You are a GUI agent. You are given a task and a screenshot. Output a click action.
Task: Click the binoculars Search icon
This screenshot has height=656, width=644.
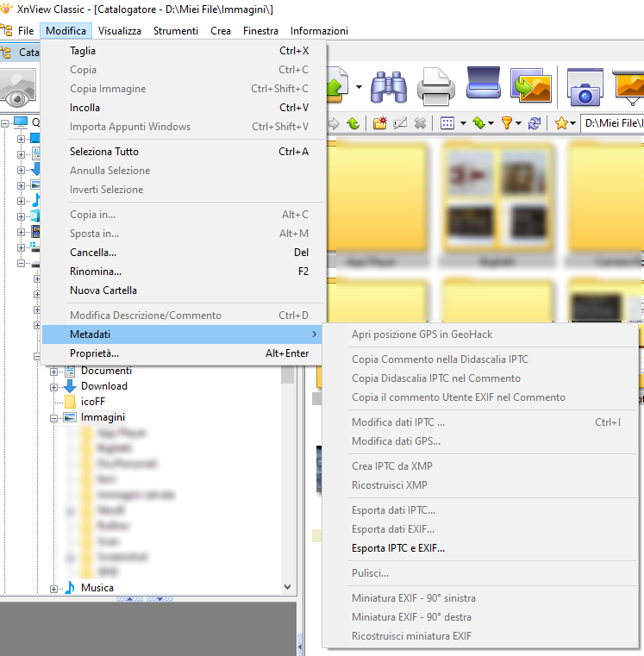click(x=388, y=87)
